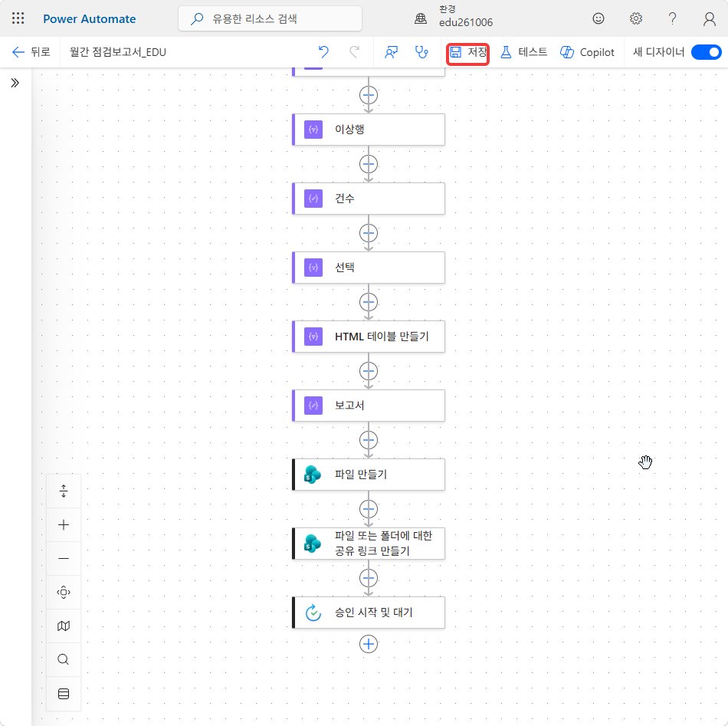Insert a step between 이상행 and 건수

point(369,164)
